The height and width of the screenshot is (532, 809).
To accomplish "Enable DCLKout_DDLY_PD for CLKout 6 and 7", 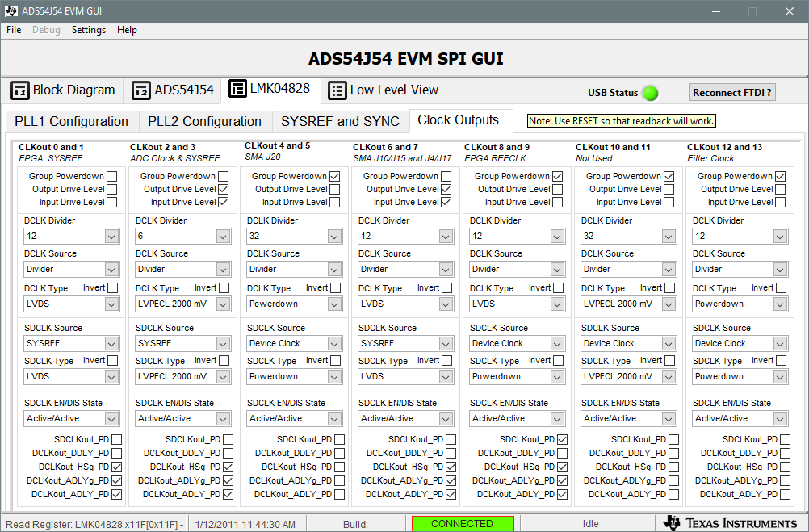I will coord(451,453).
